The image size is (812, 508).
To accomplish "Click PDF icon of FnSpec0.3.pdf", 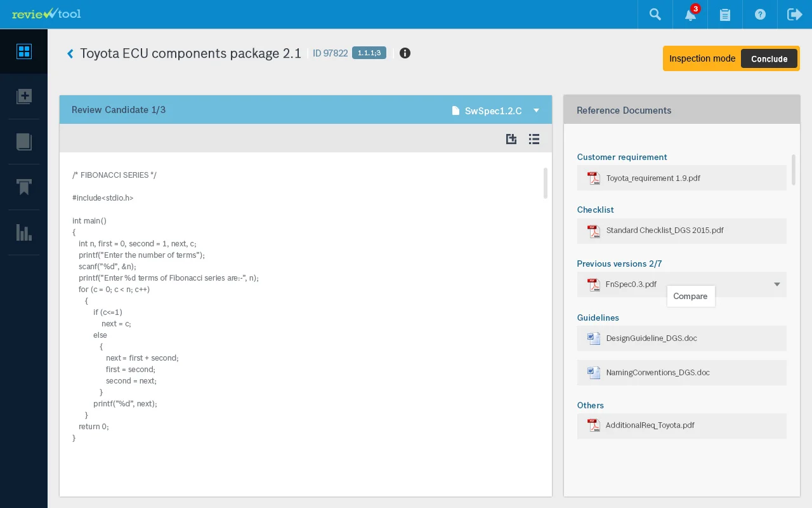I will [x=594, y=284].
